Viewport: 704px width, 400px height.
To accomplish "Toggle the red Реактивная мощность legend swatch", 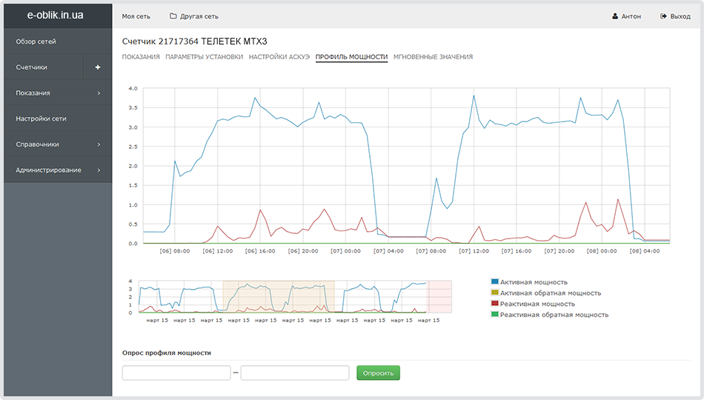I will 495,303.
